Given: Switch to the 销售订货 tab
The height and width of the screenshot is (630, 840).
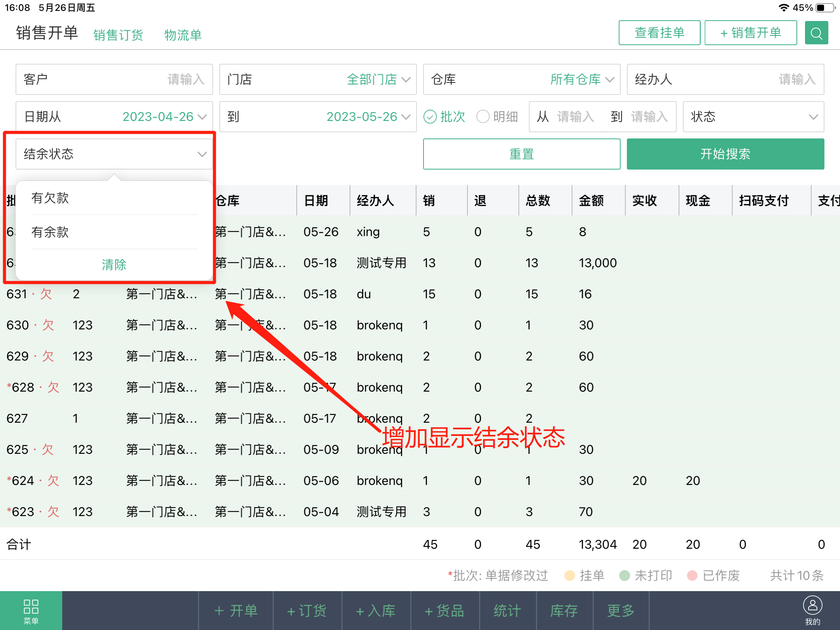Looking at the screenshot, I should tap(118, 35).
